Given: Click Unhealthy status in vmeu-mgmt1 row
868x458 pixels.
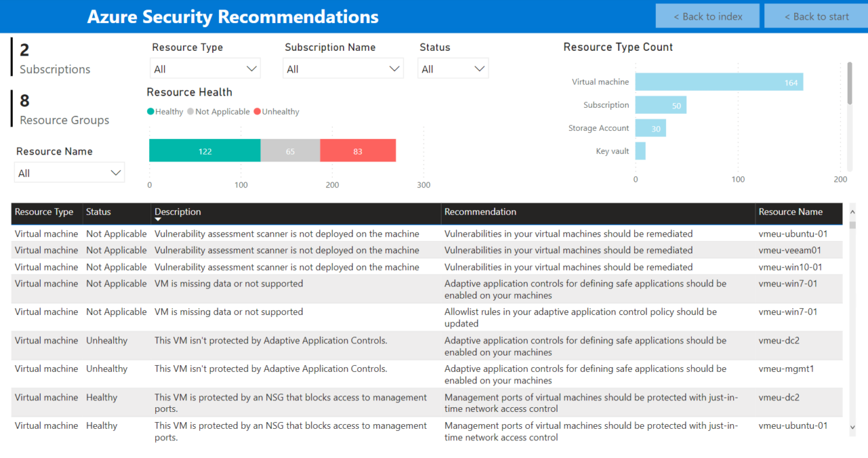Looking at the screenshot, I should pyautogui.click(x=106, y=369).
